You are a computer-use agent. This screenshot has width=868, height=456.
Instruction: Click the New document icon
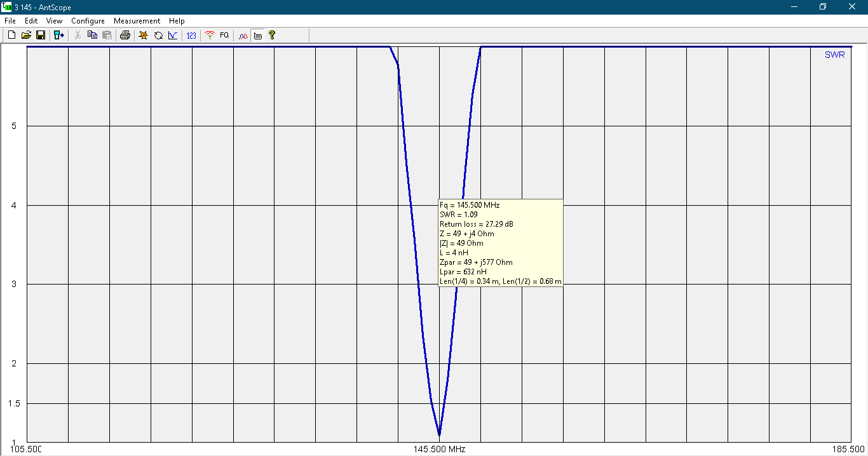(11, 36)
